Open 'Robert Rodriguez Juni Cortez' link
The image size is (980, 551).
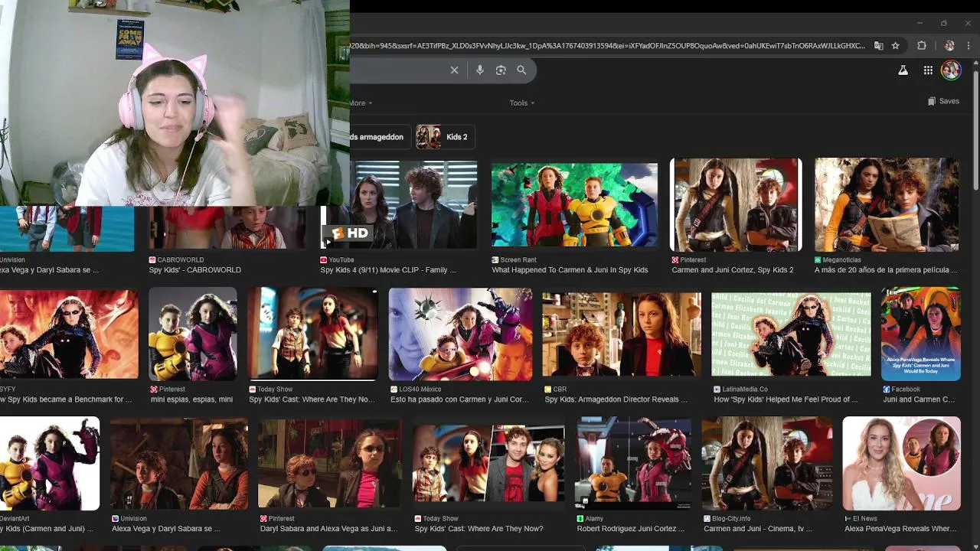[x=631, y=529]
